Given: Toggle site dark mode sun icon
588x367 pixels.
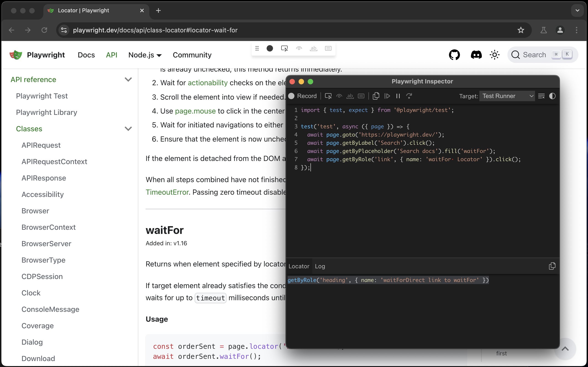Looking at the screenshot, I should coord(494,55).
